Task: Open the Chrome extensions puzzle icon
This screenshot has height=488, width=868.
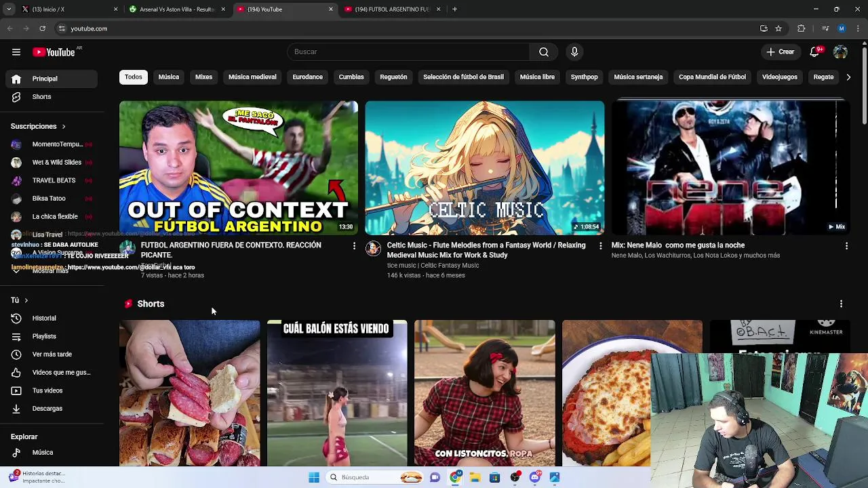Action: [x=802, y=28]
